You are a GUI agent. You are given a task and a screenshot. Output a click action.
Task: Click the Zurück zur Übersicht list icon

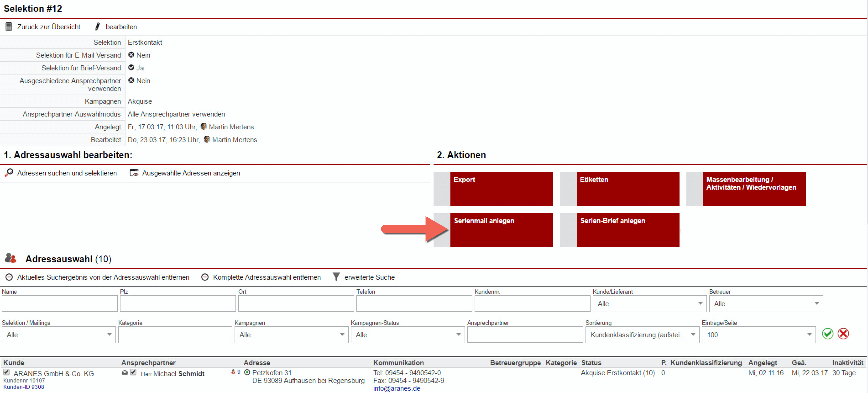click(x=9, y=26)
